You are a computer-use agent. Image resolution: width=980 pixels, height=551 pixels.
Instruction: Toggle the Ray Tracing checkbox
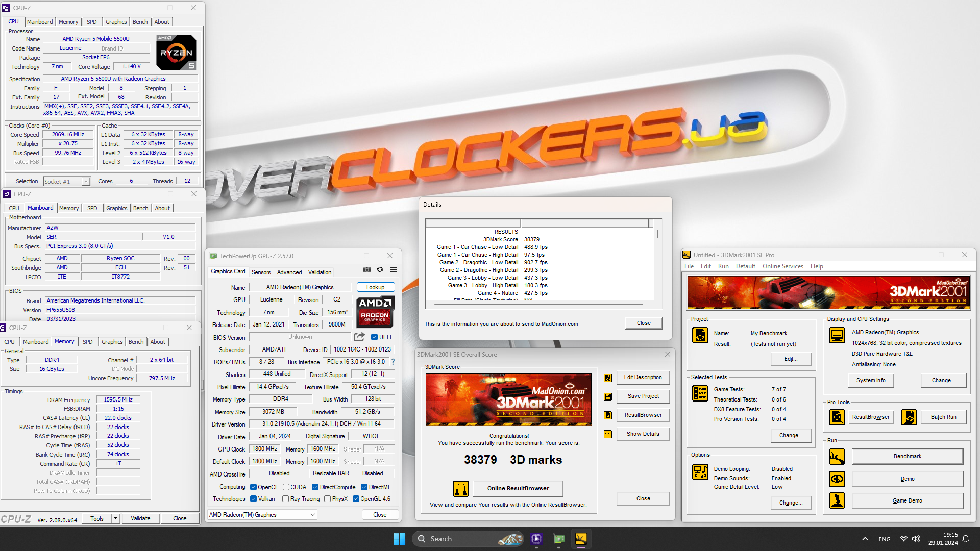[x=285, y=499]
